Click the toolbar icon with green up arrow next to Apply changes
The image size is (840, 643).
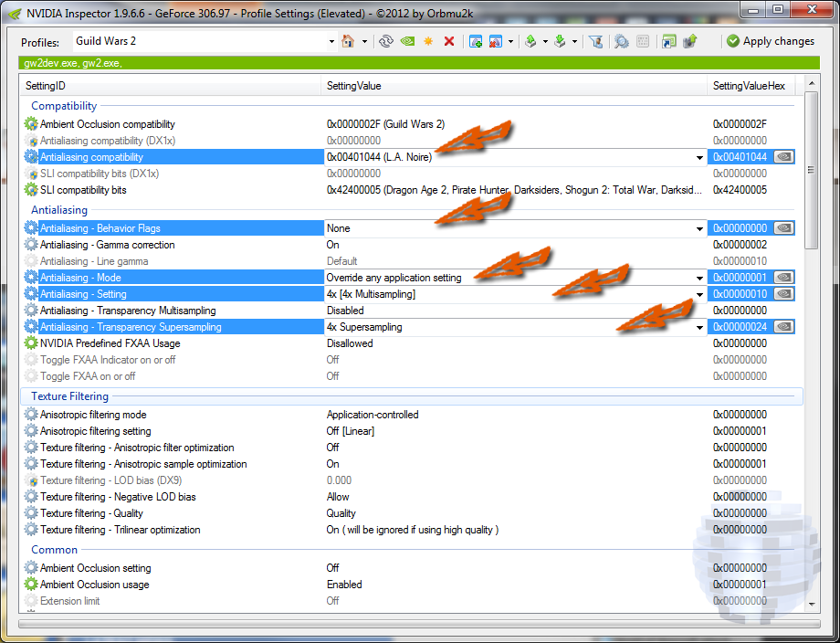[x=690, y=41]
